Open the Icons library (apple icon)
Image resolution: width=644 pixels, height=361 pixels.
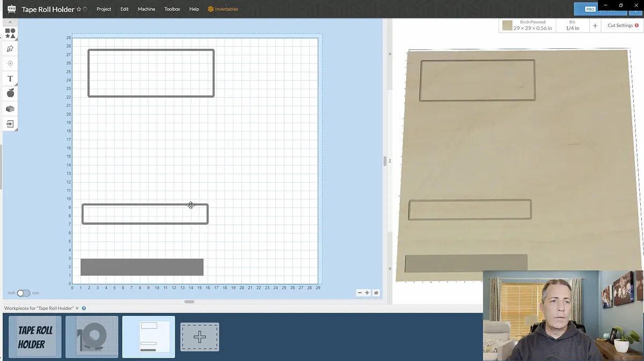tap(10, 93)
